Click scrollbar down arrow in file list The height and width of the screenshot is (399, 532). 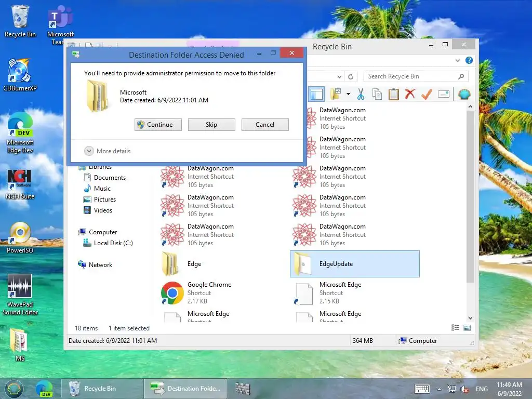tap(470, 318)
